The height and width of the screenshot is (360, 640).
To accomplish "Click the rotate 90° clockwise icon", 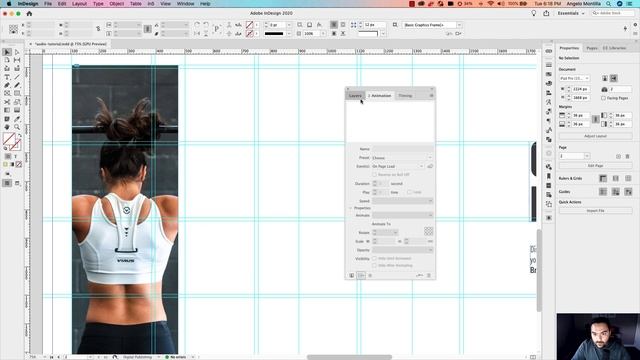I will tap(197, 25).
